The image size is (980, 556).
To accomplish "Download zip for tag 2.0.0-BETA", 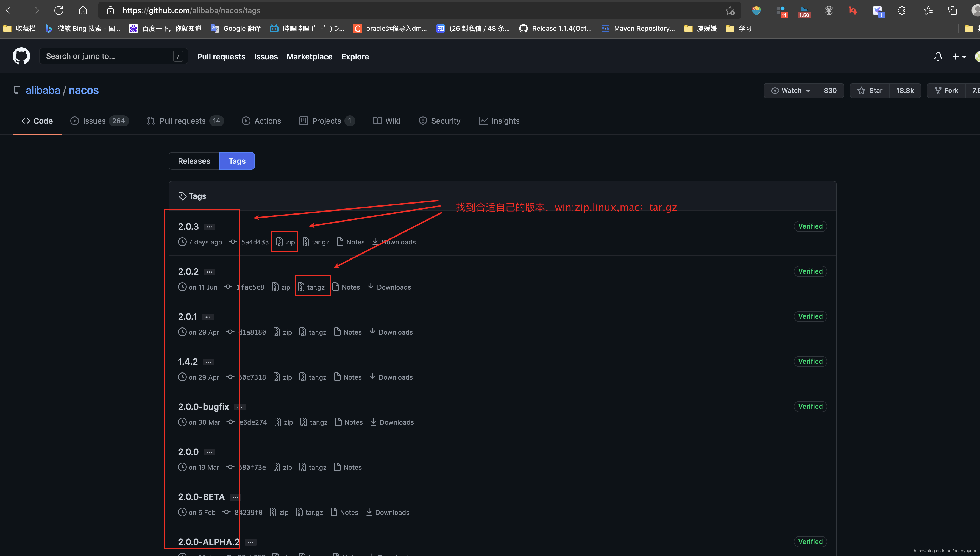I will (279, 512).
